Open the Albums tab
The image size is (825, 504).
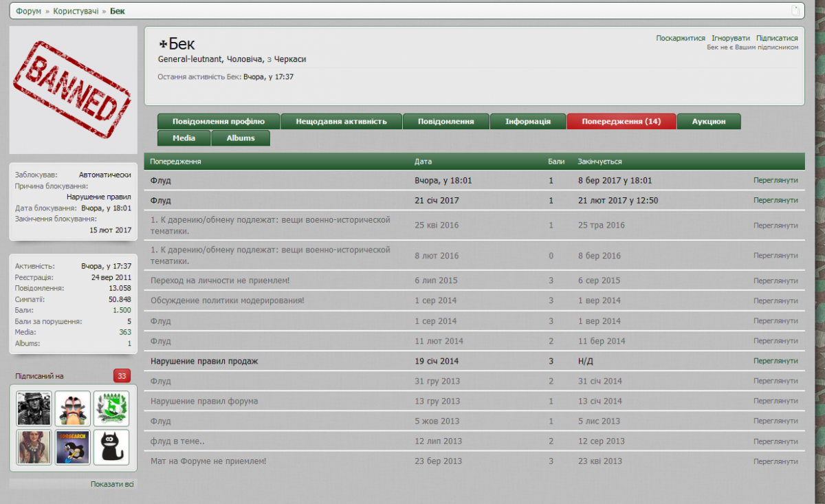click(241, 138)
